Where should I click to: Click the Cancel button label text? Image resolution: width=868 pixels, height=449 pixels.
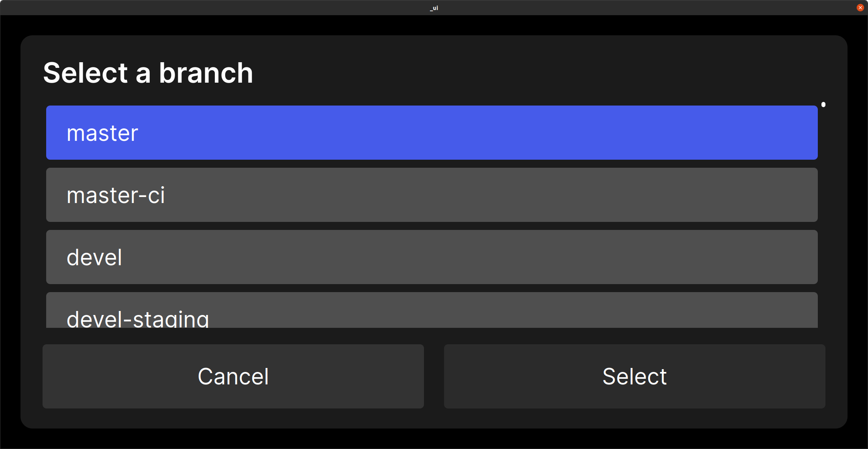coord(233,376)
